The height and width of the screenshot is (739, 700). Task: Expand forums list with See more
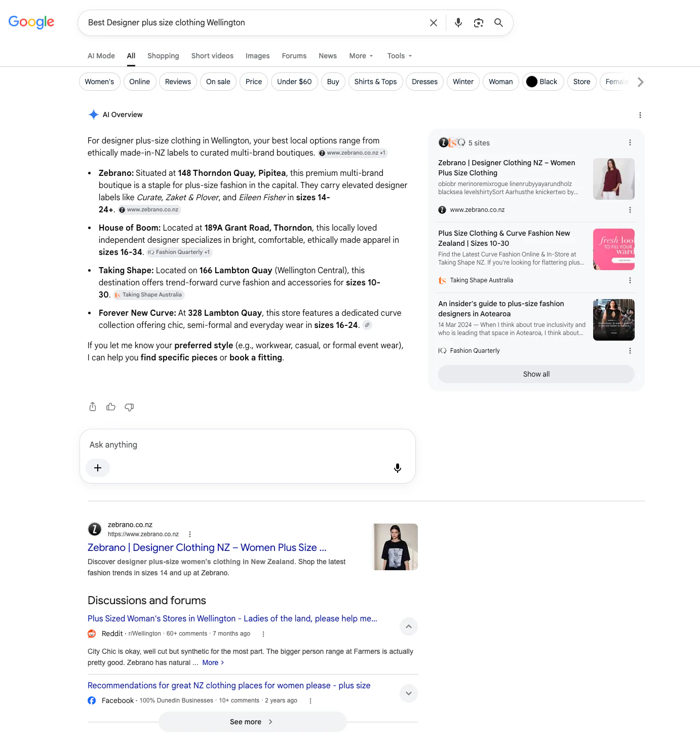click(x=252, y=722)
